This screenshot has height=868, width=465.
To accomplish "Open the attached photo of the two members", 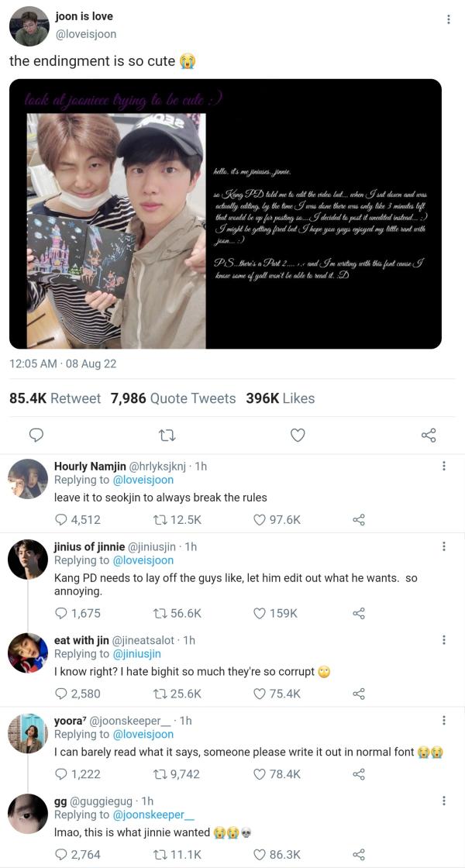I will click(116, 231).
